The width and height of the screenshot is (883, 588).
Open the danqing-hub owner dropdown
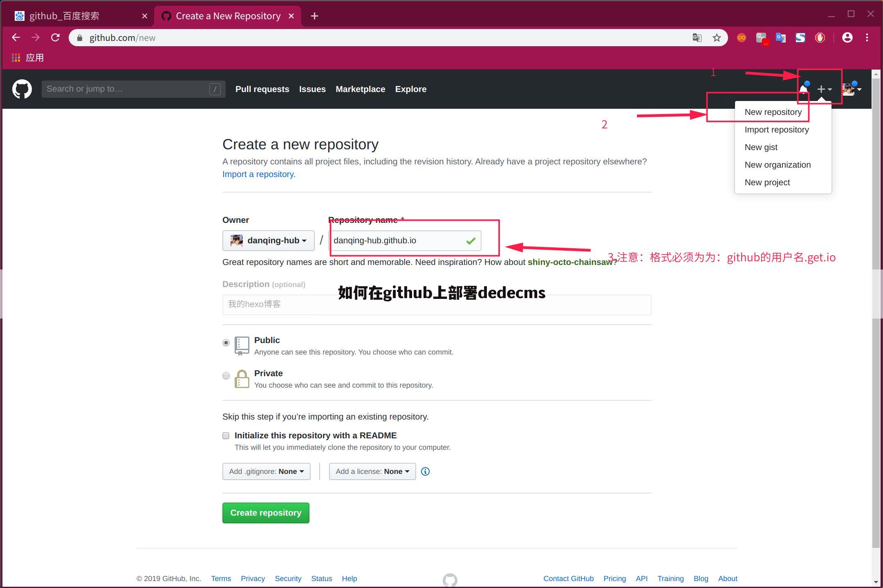[x=268, y=240]
